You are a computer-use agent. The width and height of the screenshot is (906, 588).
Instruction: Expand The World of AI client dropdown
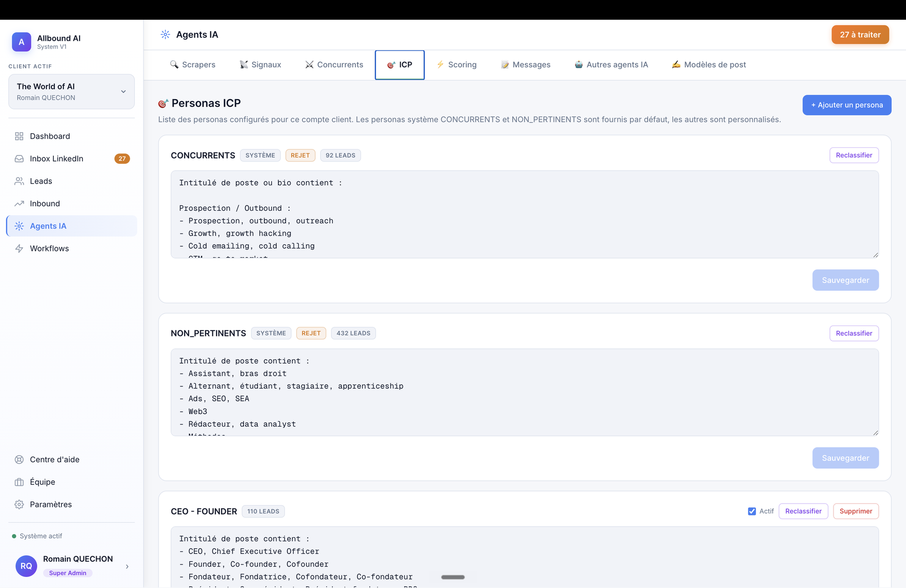click(71, 92)
